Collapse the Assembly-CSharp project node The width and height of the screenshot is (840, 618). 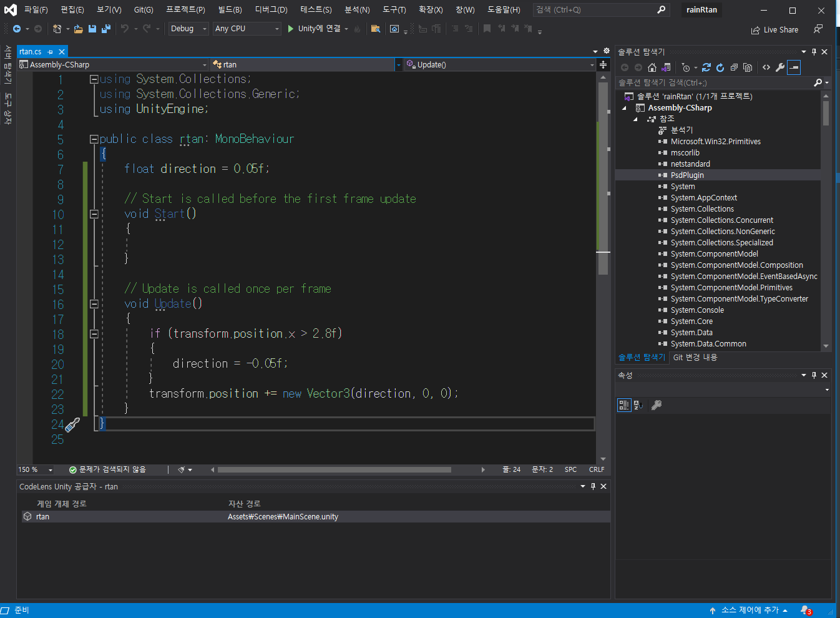pos(624,108)
